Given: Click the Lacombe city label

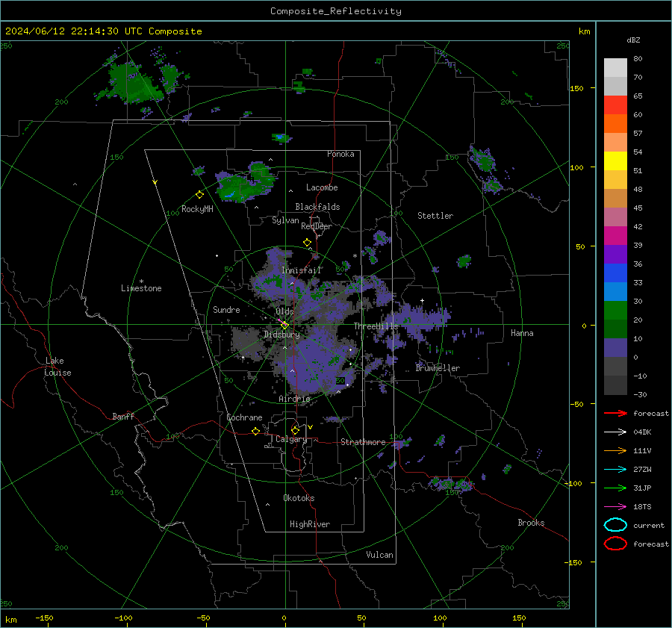Looking at the screenshot, I should [322, 187].
